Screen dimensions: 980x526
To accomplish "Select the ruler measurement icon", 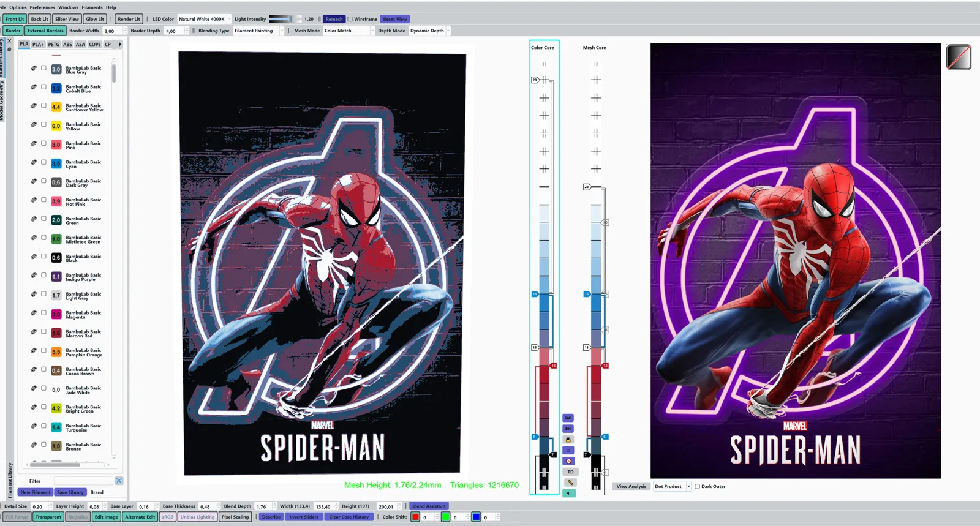I will pyautogui.click(x=570, y=483).
